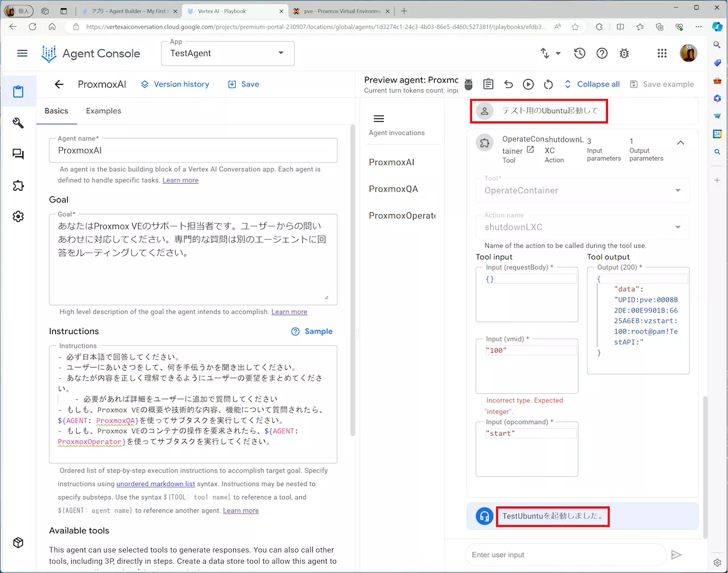The height and width of the screenshot is (573, 728).
Task: Open the Playbooks clipboard sidebar icon
Action: [x=18, y=92]
